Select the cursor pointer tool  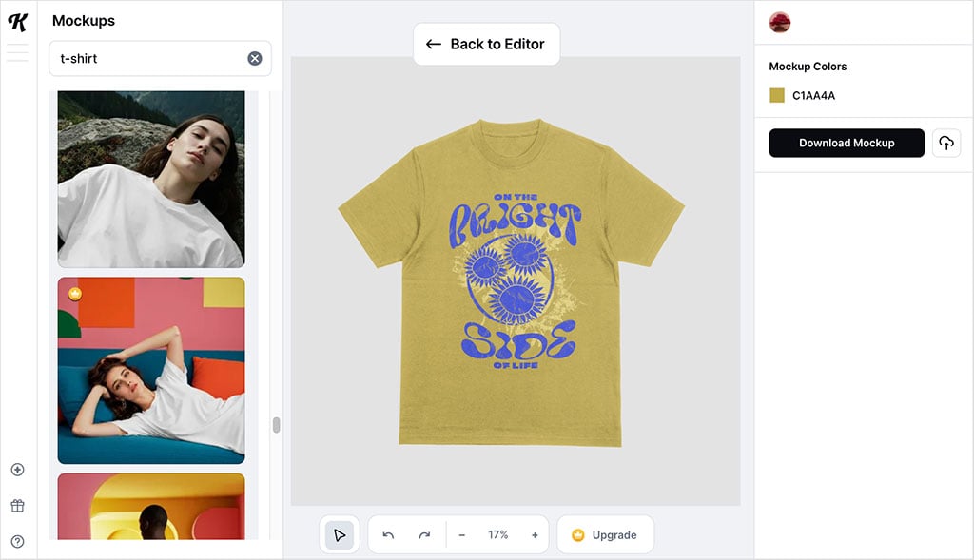[x=340, y=535]
